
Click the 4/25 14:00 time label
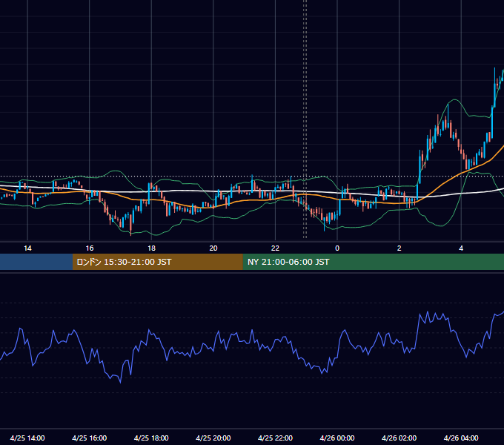27,438
